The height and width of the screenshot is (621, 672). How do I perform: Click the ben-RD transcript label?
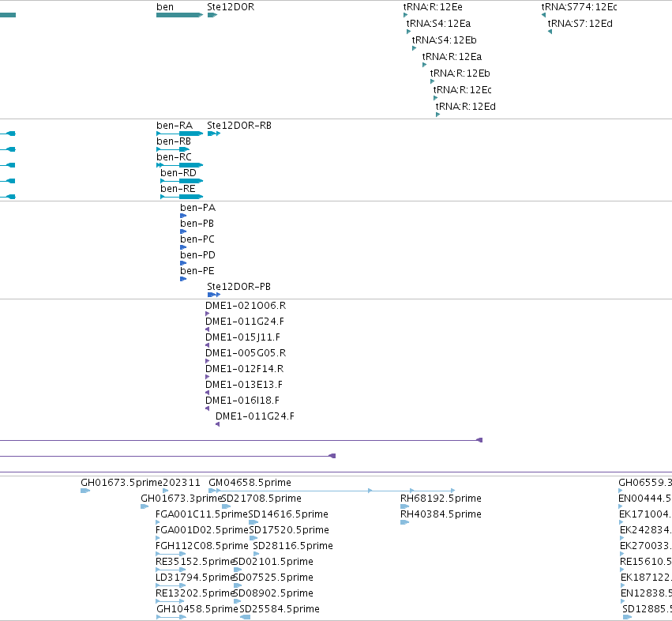click(x=178, y=173)
